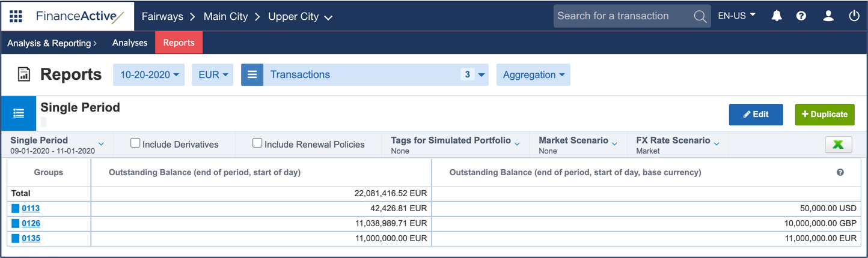This screenshot has width=868, height=258.
Task: Select the Reports tab
Action: [179, 43]
